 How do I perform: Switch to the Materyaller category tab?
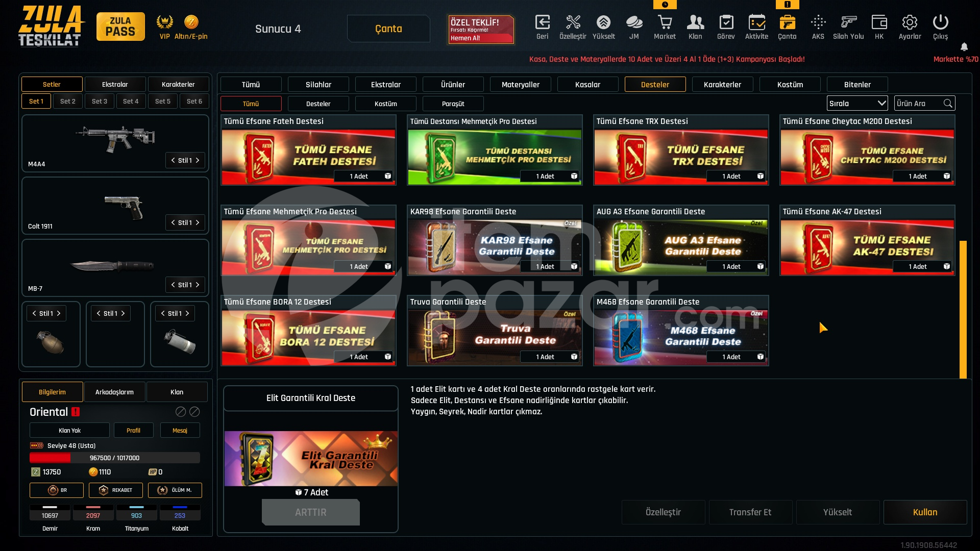(x=521, y=85)
